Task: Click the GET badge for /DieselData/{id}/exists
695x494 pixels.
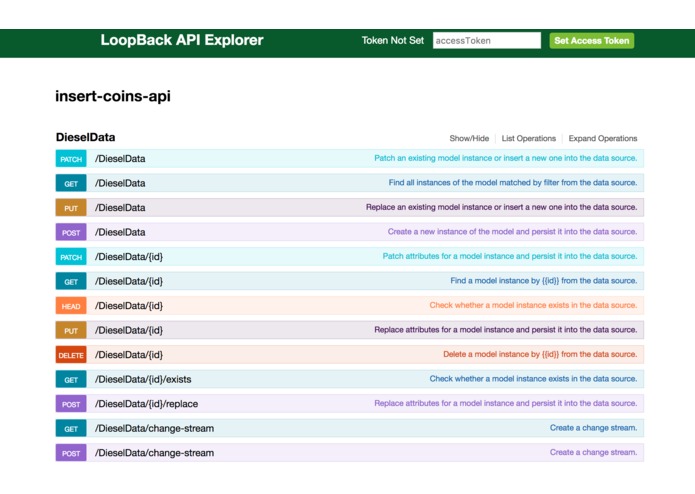Action: click(x=71, y=380)
